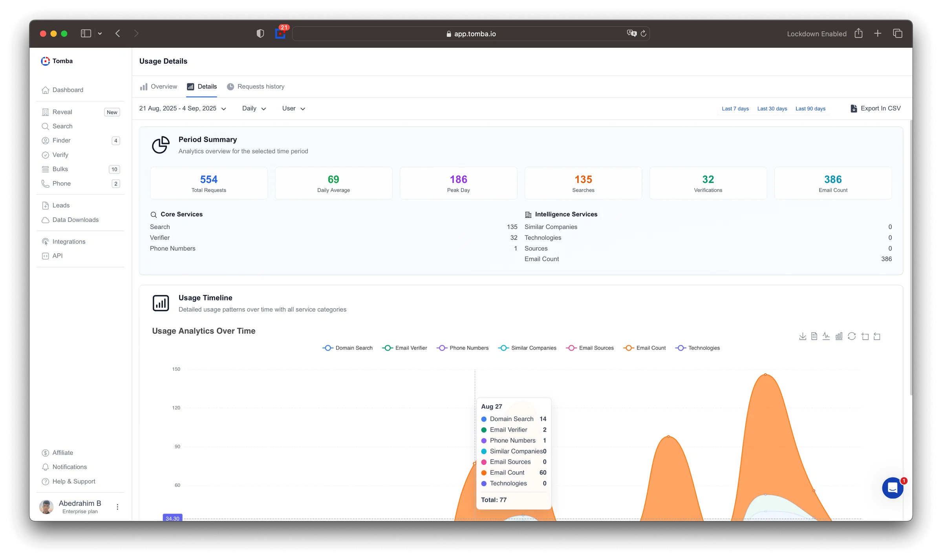Open the chart data view document icon
942x560 pixels.
tap(814, 336)
